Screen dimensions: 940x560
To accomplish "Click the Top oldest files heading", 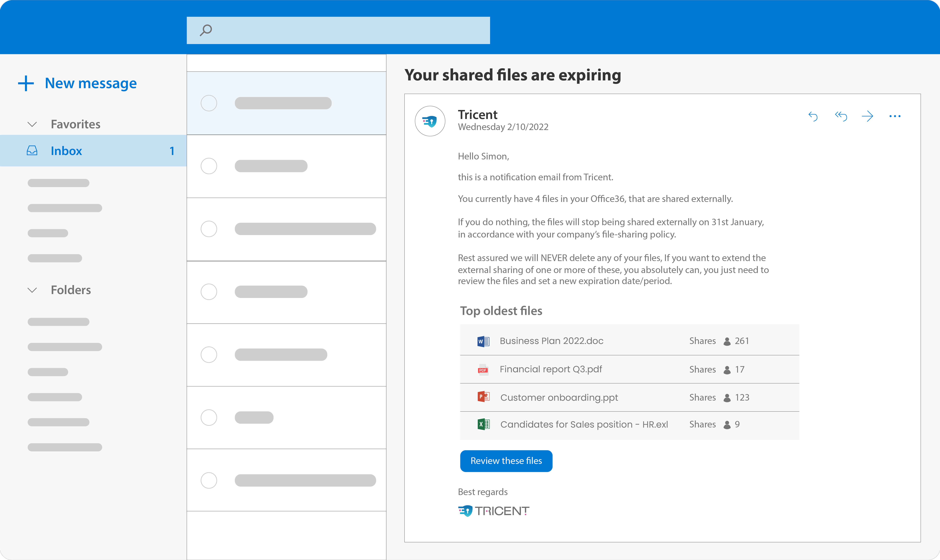I will pos(501,311).
